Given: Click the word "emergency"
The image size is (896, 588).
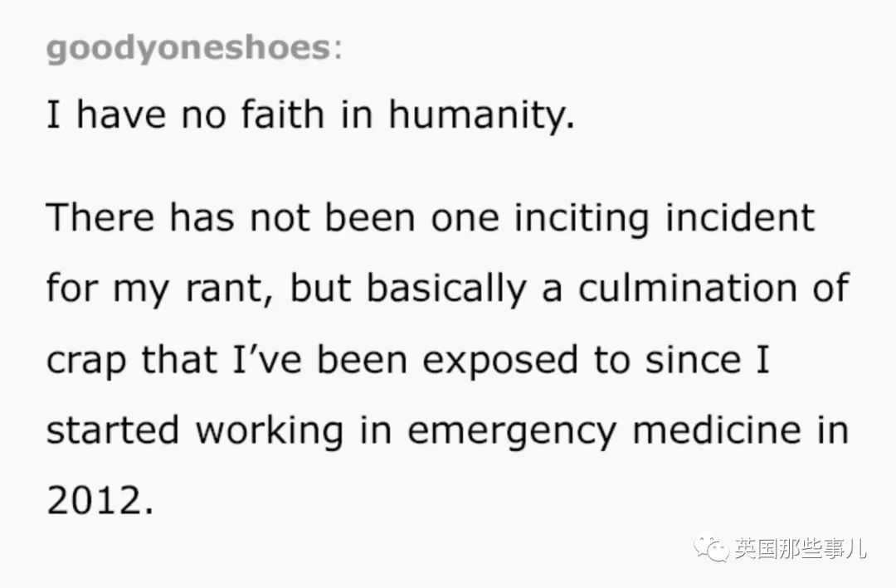Looking at the screenshot, I should click(x=505, y=431).
